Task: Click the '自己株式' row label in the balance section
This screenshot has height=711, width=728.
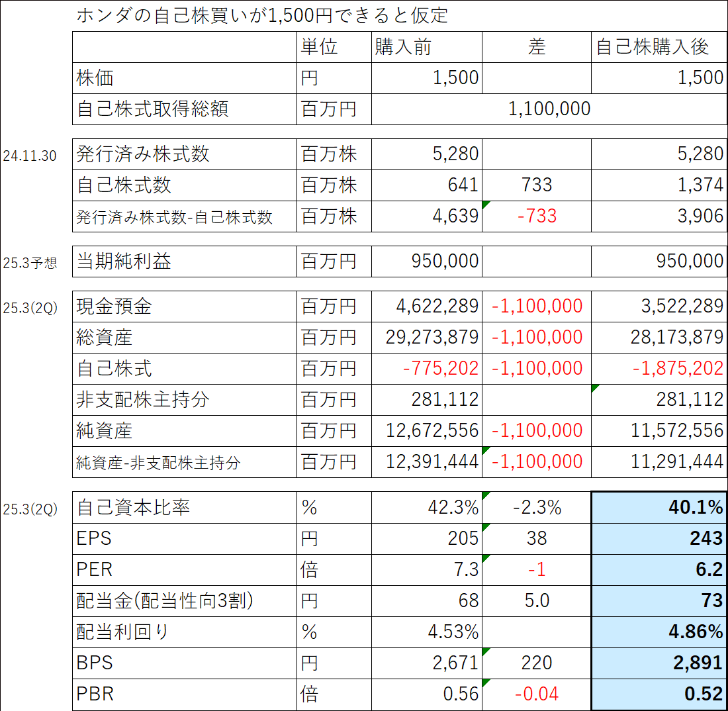Action: pyautogui.click(x=114, y=369)
